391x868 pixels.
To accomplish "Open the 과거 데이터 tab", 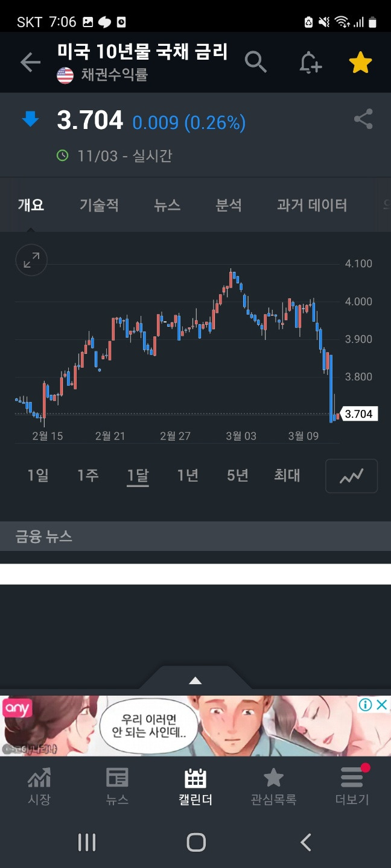I will click(312, 205).
